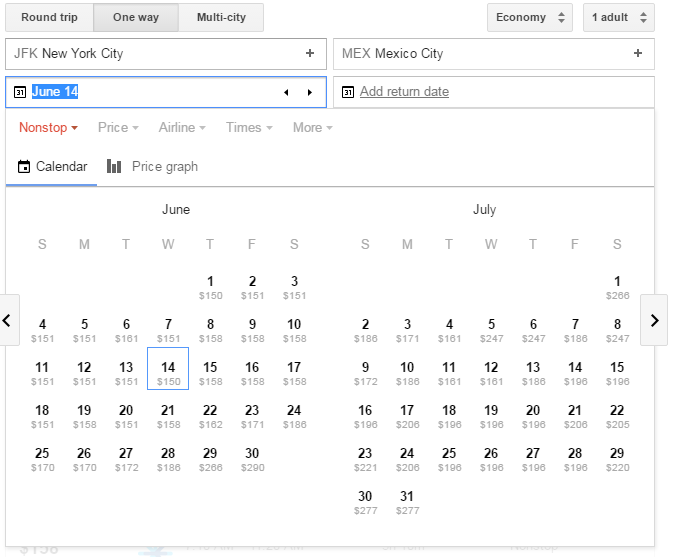This screenshot has height=557, width=677.
Task: Click the previous day arrow in the departure date field
Action: click(x=286, y=92)
